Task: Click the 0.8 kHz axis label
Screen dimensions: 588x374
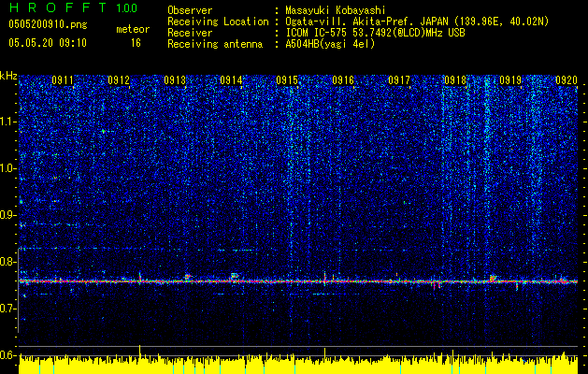Action: coord(7,262)
